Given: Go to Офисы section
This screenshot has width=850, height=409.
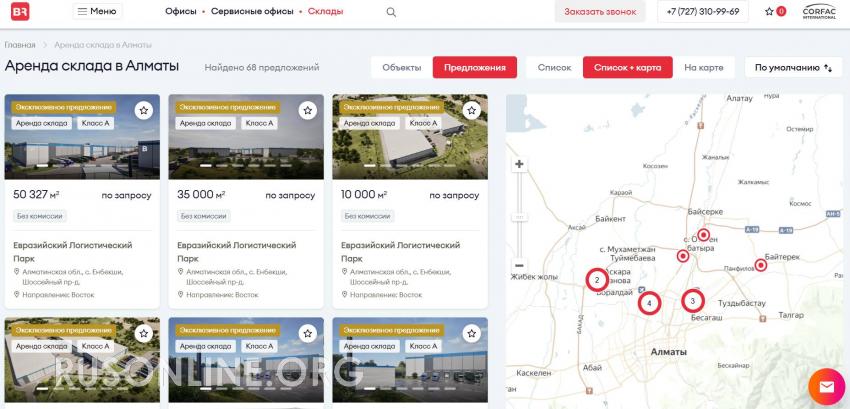Looking at the screenshot, I should [x=181, y=11].
